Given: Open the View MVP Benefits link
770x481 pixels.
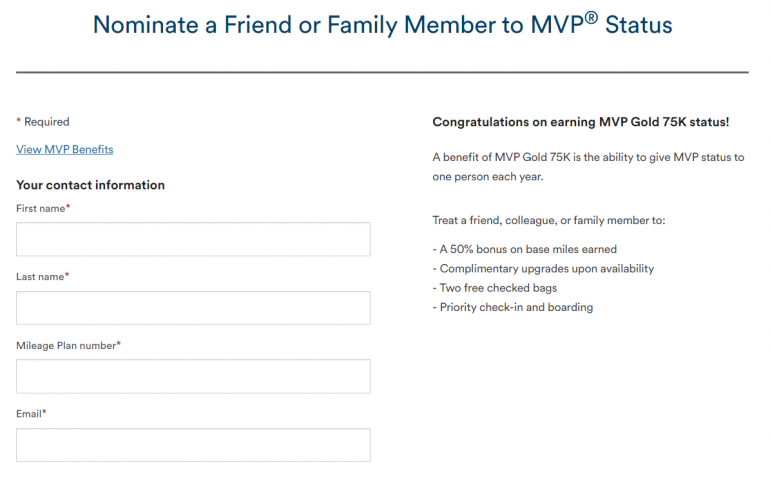Looking at the screenshot, I should tap(65, 149).
